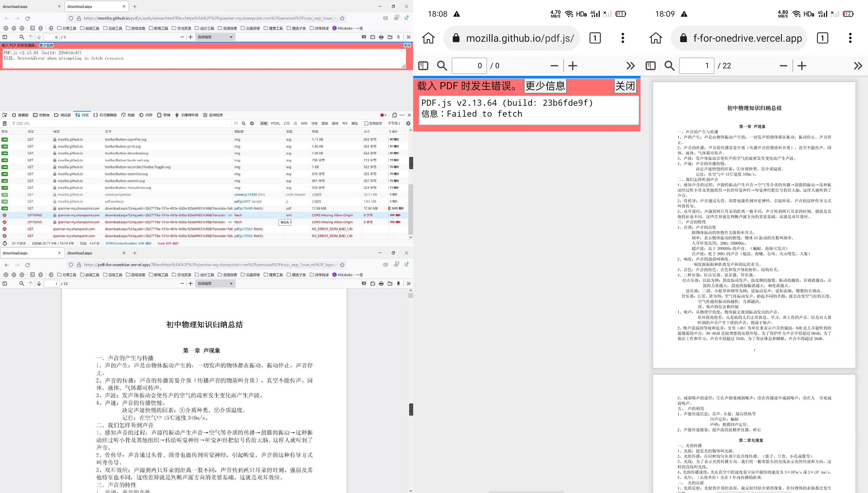Open the sidebar toggle in PDF.js toolbar
The width and height of the screenshot is (868, 493).
(x=5, y=37)
